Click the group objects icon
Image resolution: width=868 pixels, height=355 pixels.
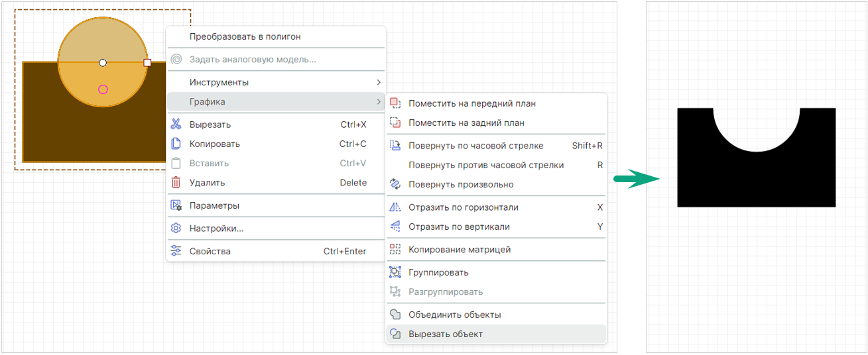click(395, 272)
